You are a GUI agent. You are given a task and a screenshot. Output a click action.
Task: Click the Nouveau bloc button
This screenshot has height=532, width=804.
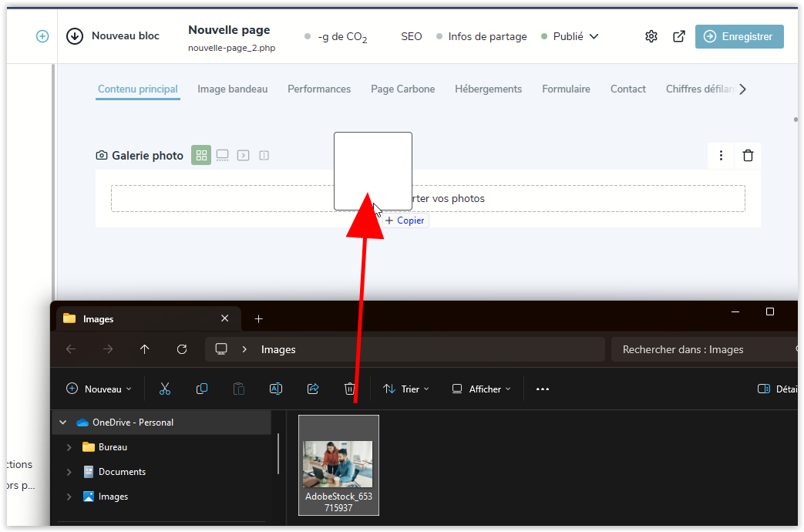(113, 36)
